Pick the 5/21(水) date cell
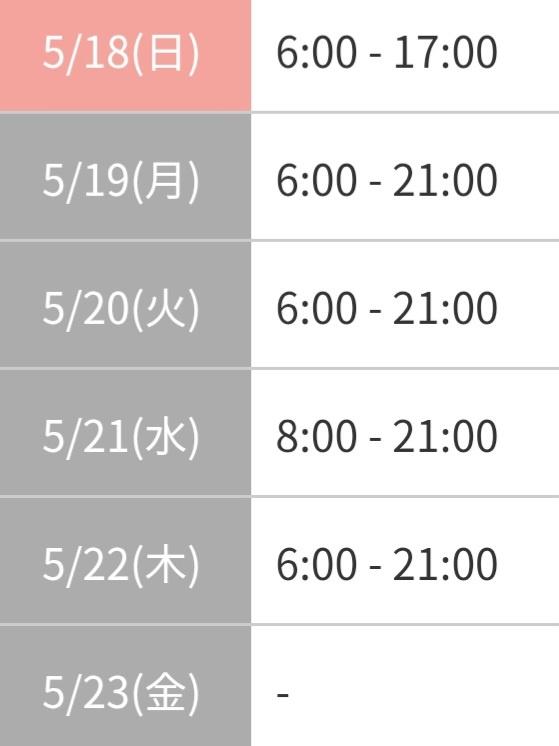Screen dimensions: 559x746 click(x=125, y=432)
